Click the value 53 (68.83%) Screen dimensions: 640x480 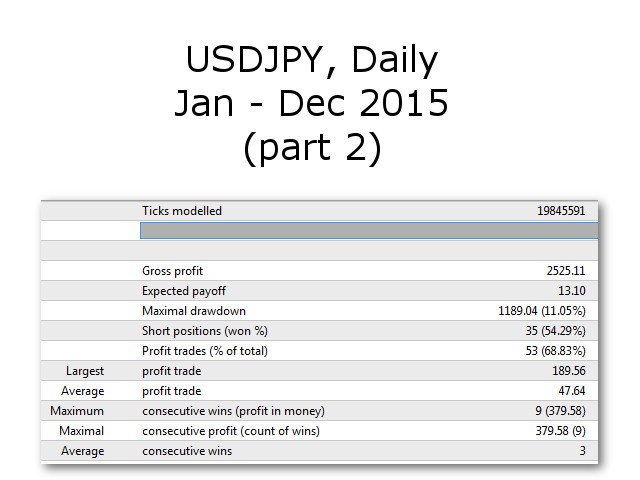pos(556,351)
